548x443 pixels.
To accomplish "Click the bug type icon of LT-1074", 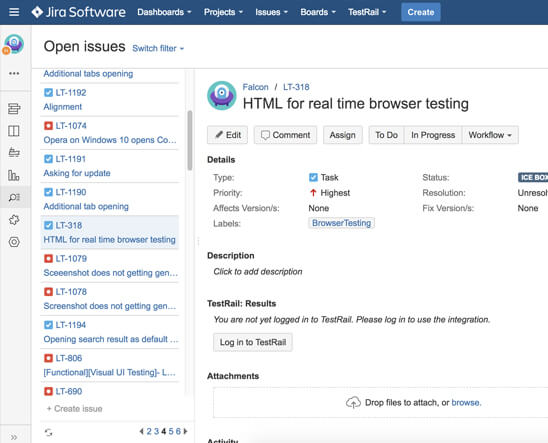I will pyautogui.click(x=48, y=126).
